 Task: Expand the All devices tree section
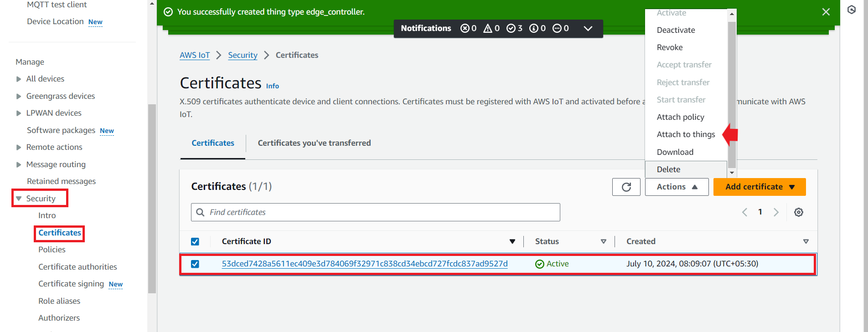[x=19, y=79]
